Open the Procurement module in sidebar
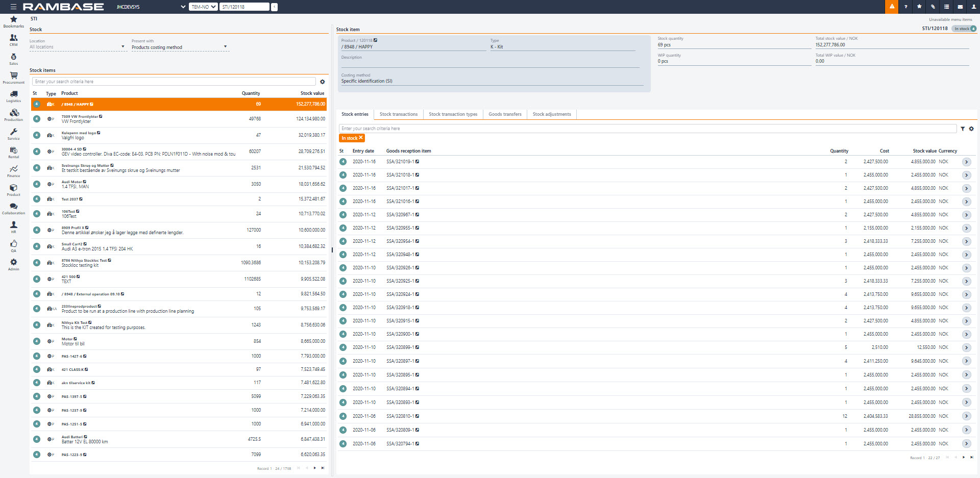The width and height of the screenshot is (980, 478). click(x=14, y=77)
